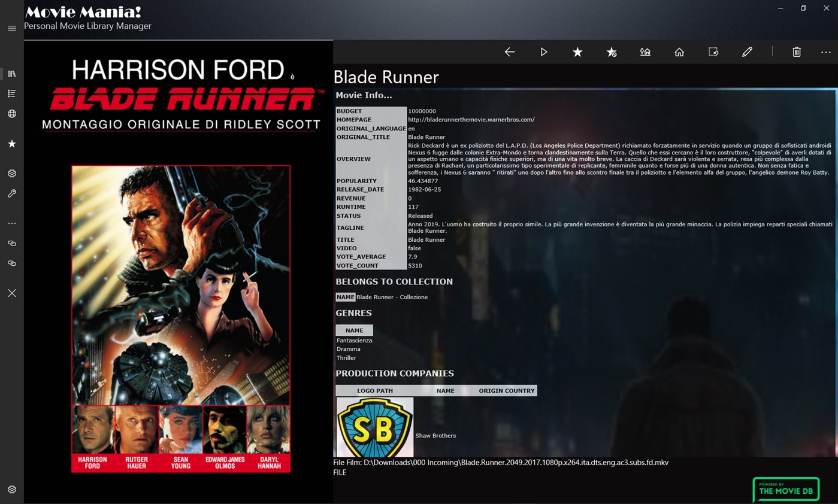Open favorites star in left sidebar
This screenshot has width=838, height=504.
click(x=11, y=144)
